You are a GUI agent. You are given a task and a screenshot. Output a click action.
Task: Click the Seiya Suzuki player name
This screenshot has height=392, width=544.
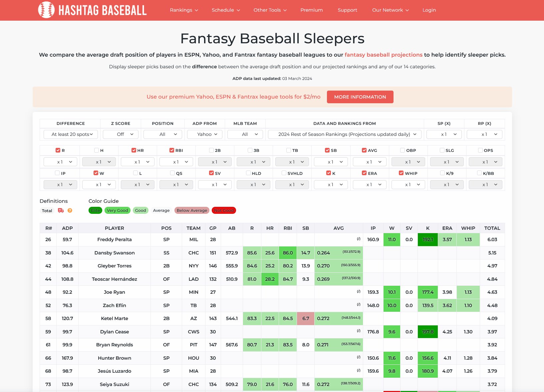coord(115,384)
